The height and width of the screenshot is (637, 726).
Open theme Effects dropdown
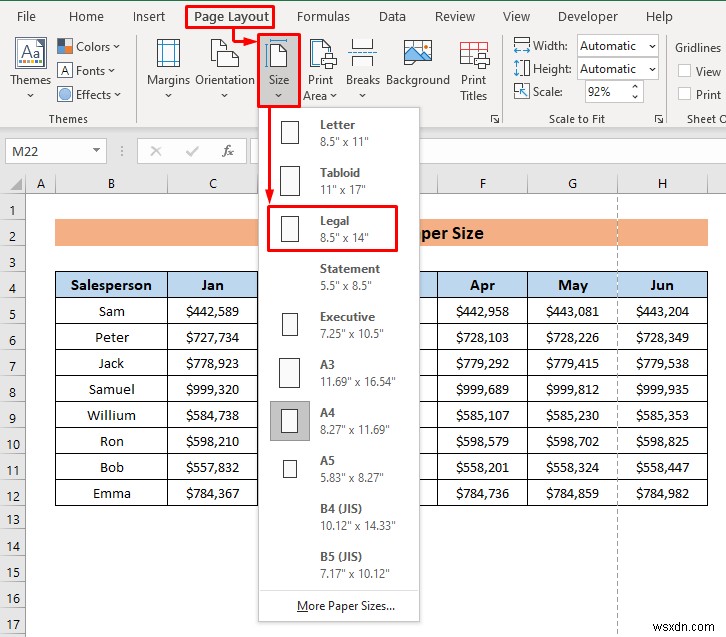pos(89,94)
